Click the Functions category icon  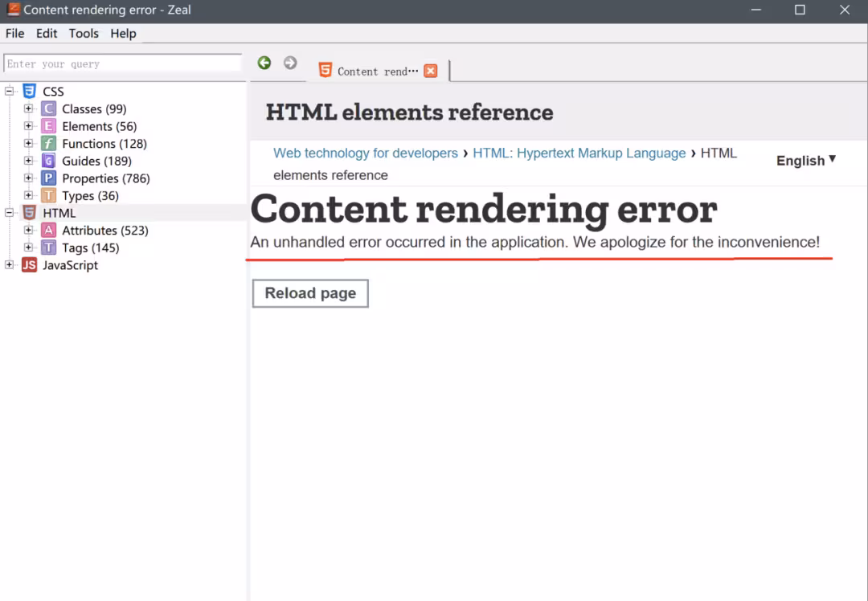pos(49,144)
